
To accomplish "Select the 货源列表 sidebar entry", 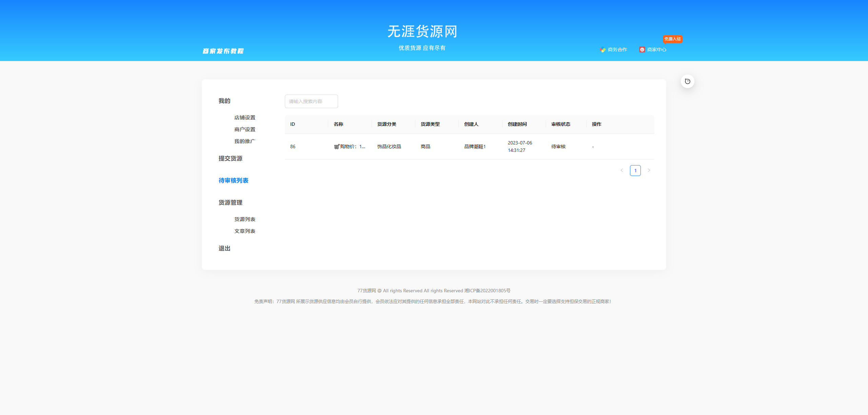I will (x=244, y=219).
